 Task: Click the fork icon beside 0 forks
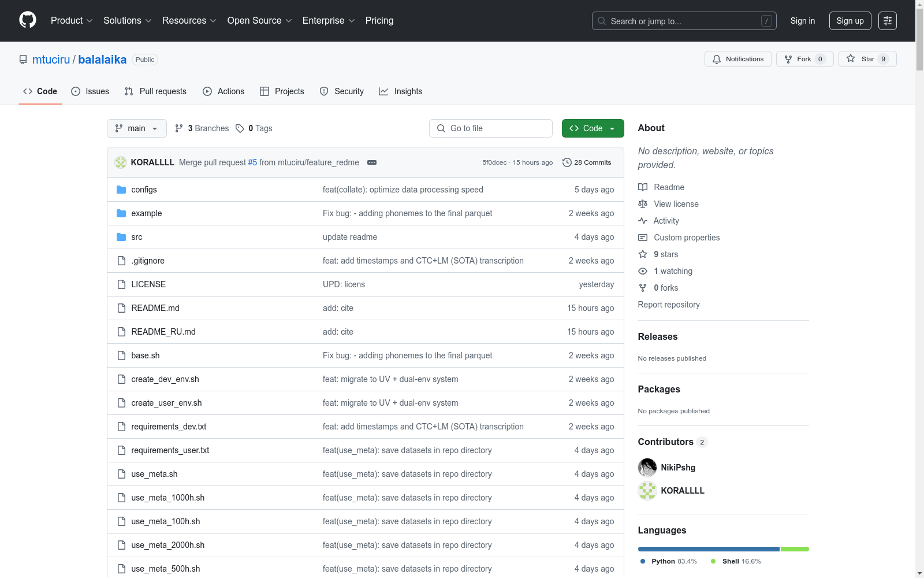(x=643, y=288)
